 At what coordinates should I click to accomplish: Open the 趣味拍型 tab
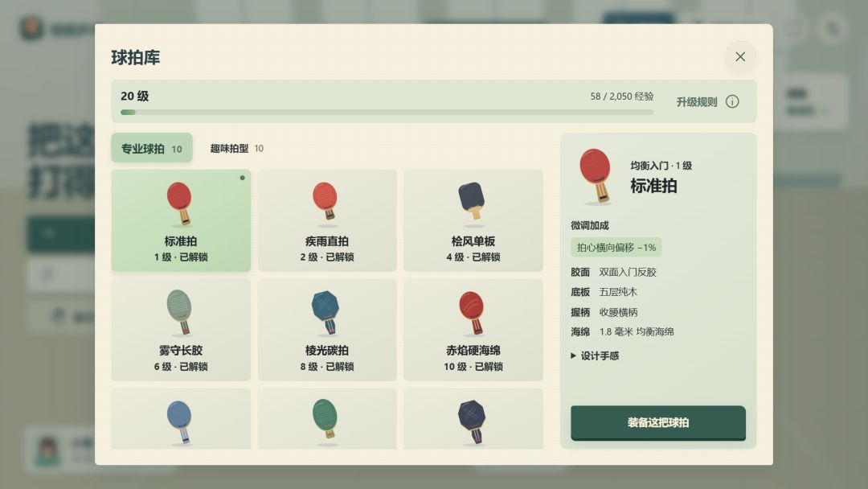click(236, 149)
